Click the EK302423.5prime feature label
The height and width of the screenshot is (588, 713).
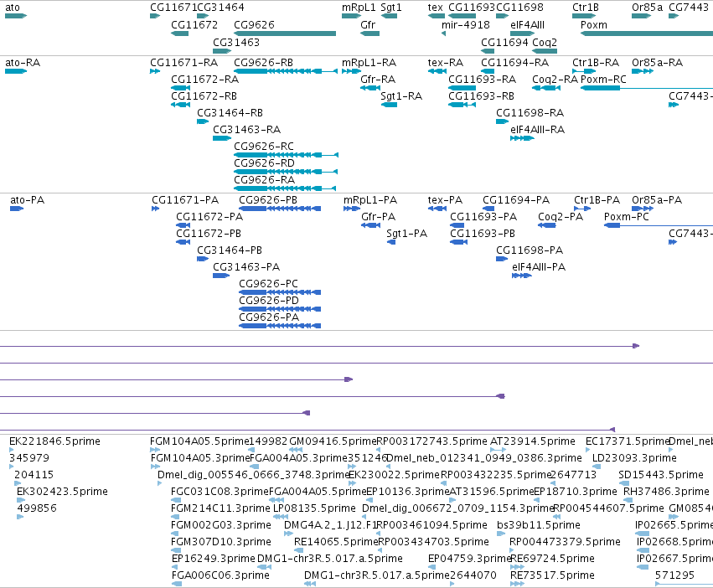click(x=62, y=491)
